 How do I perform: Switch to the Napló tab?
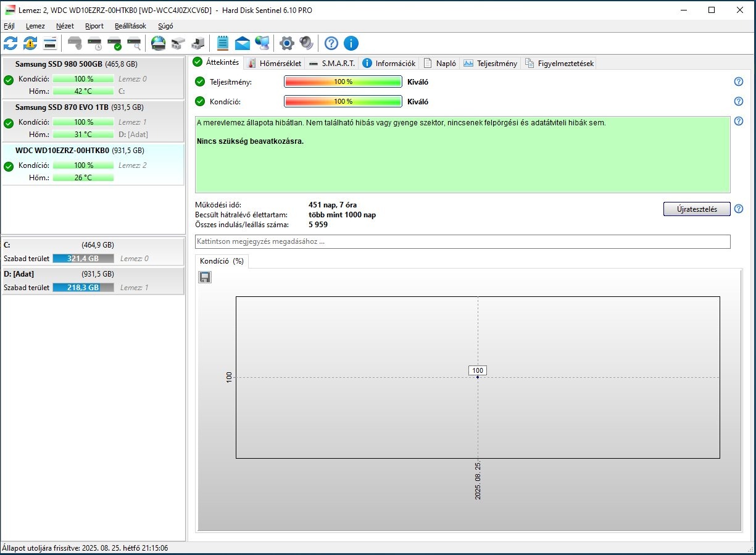click(440, 63)
